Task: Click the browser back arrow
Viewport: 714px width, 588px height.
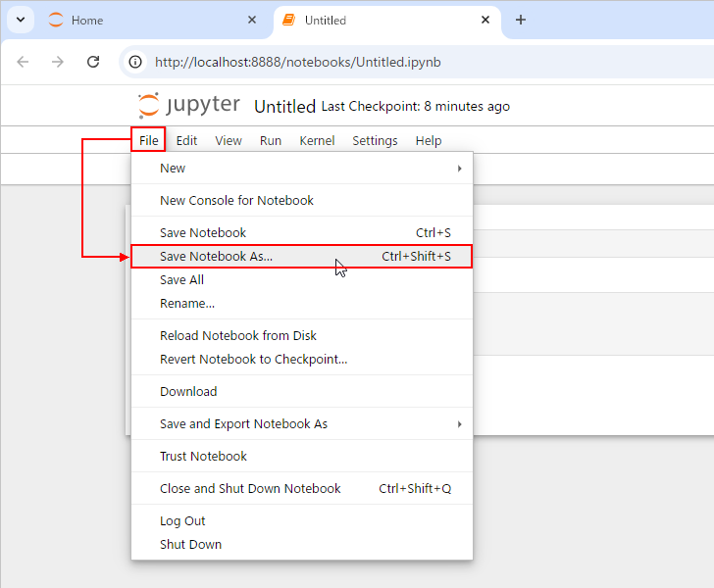Action: (23, 62)
